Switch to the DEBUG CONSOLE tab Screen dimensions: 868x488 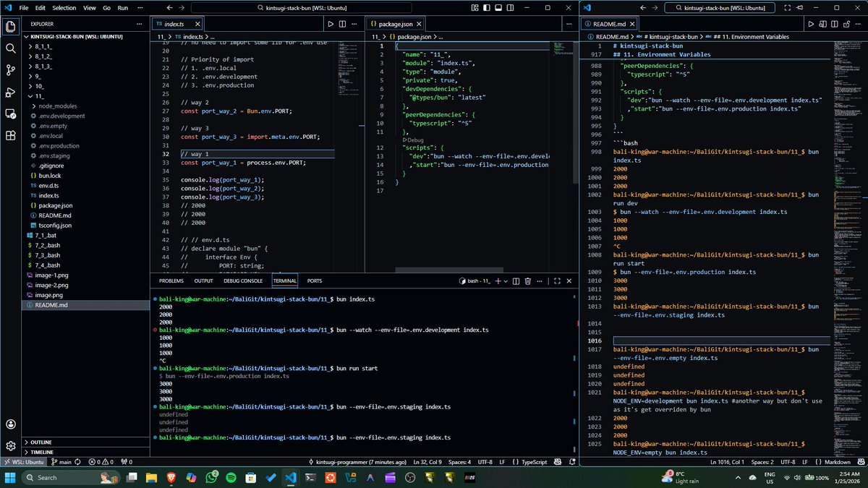pos(243,281)
